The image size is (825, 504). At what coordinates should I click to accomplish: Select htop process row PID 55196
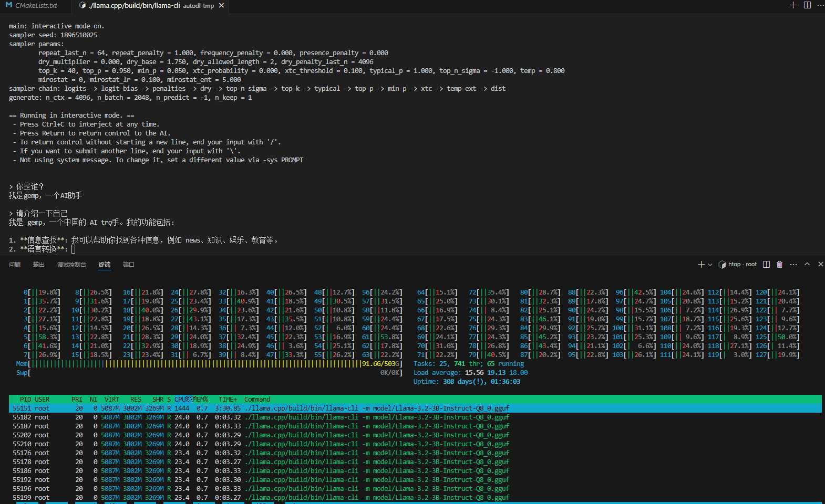tap(415, 489)
